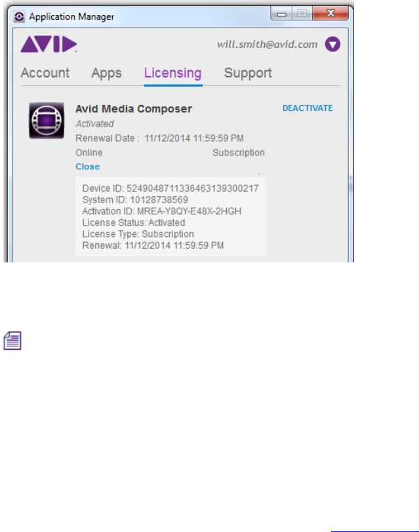Click License Status: Activated line
Viewport: 419px width, 532px height.
coord(134,222)
